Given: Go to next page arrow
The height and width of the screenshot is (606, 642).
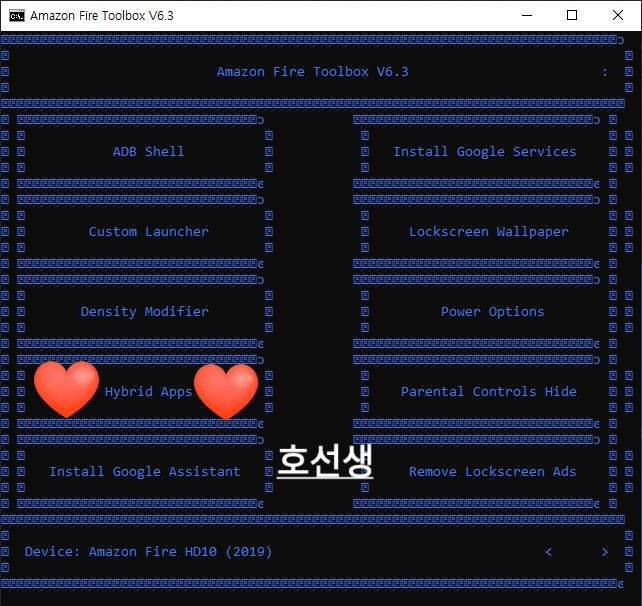Looking at the screenshot, I should point(605,552).
